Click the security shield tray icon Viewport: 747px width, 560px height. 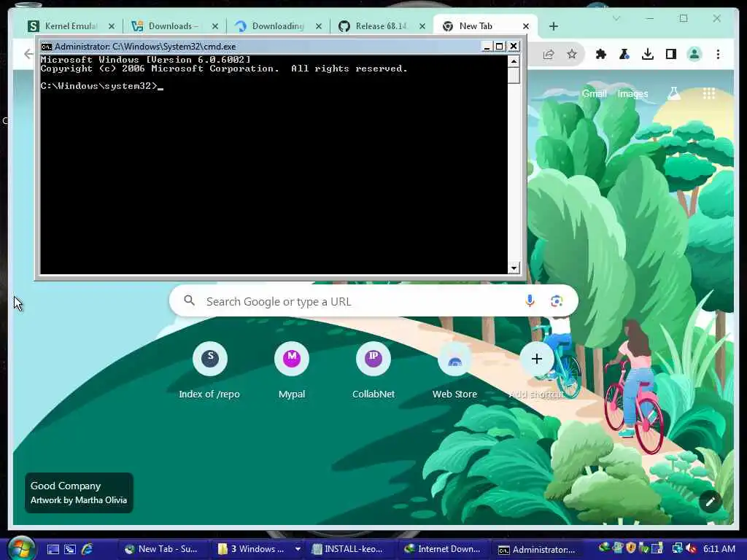[631, 548]
